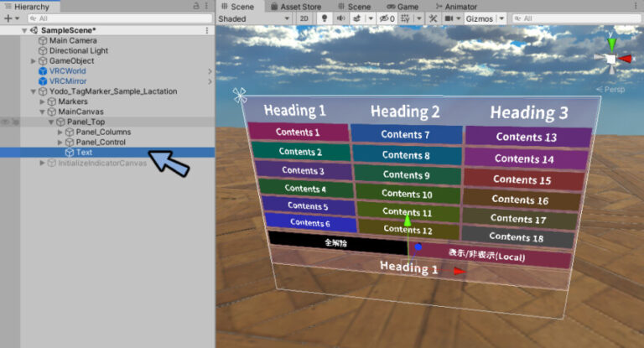
Task: Click the Contents 13 button in scene
Action: (x=527, y=137)
